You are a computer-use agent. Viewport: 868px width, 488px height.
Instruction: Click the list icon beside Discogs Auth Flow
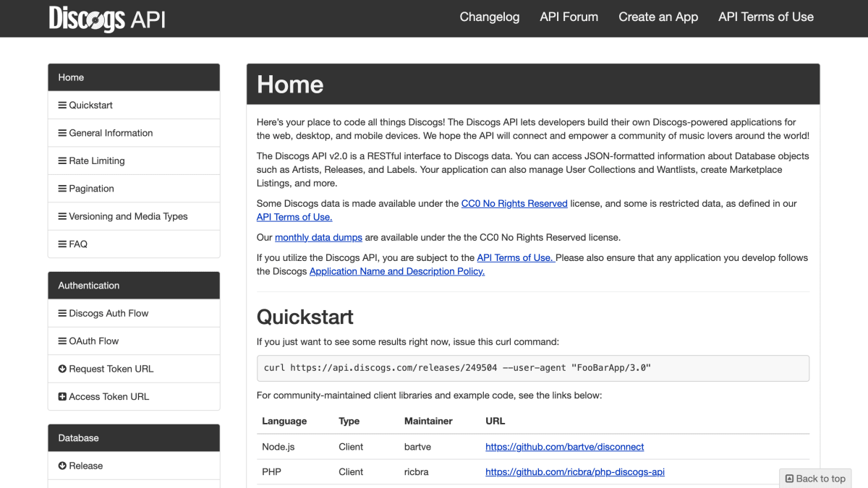(62, 314)
